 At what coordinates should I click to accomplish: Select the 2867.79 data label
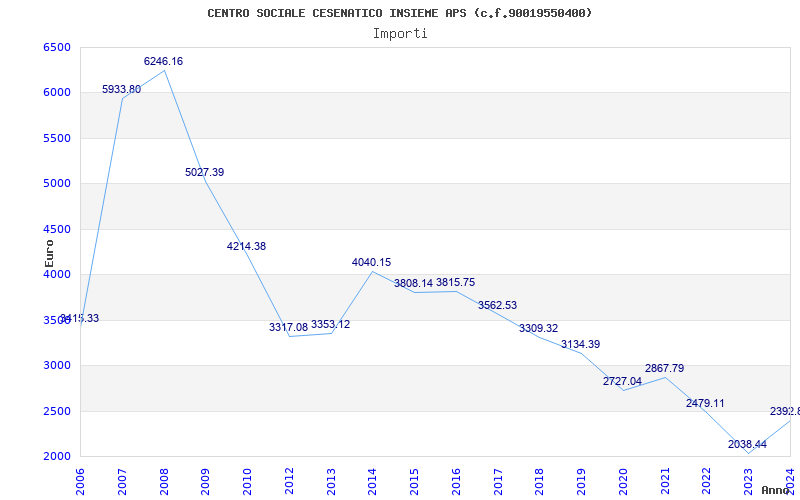click(x=665, y=368)
